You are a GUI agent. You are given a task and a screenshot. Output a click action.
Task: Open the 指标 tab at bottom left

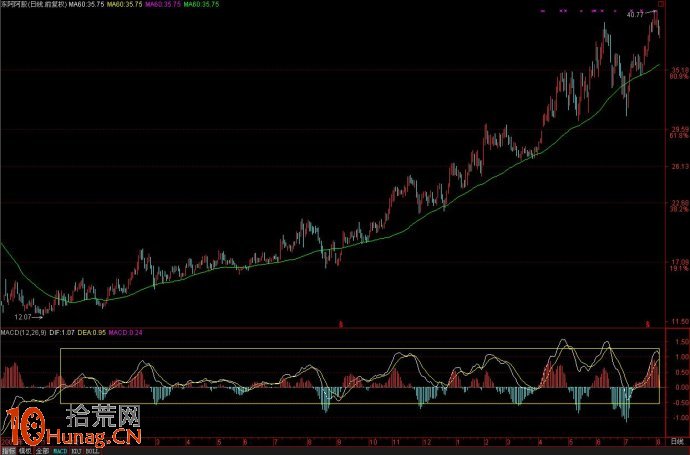[8, 451]
